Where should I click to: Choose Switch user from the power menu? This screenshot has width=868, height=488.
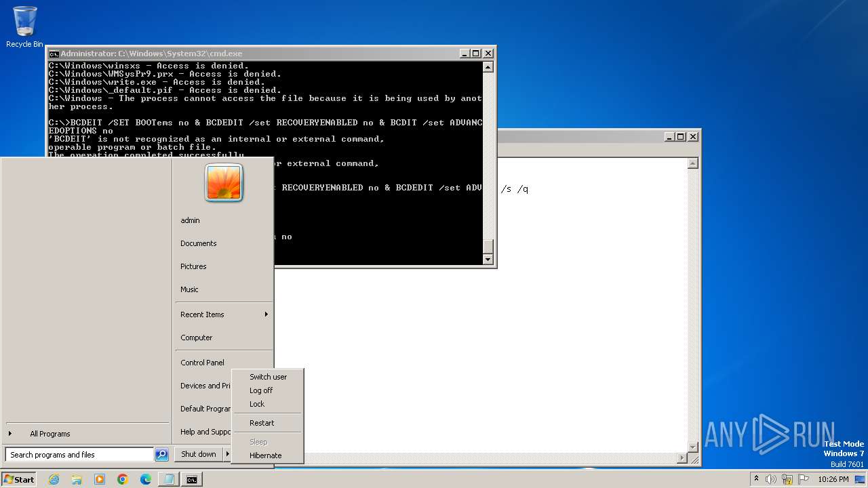268,377
